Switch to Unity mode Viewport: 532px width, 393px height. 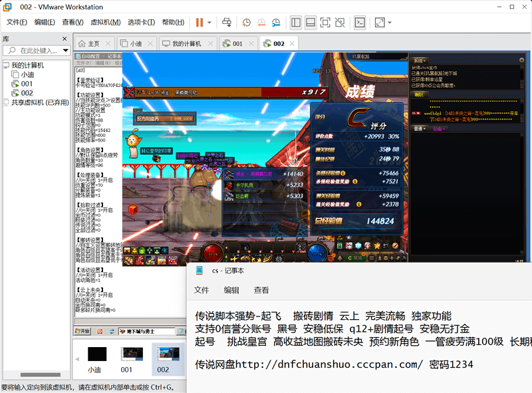pyautogui.click(x=340, y=23)
